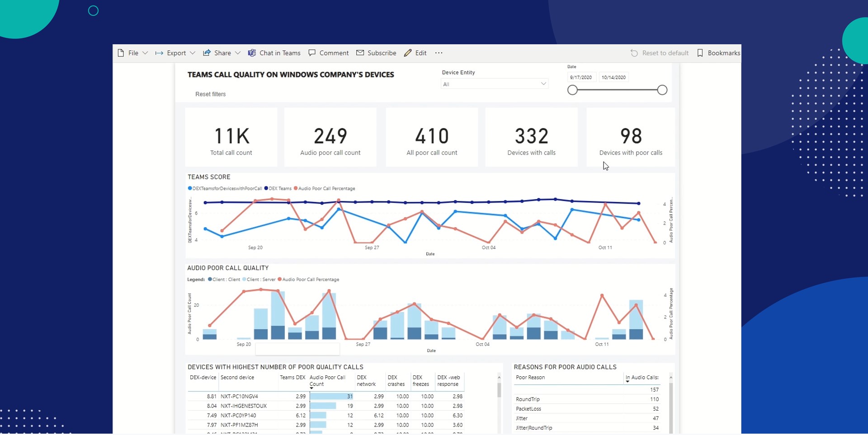Viewport: 868px width, 435px height.
Task: Select the NXT-IHGENESTOUX device row
Action: coord(326,406)
